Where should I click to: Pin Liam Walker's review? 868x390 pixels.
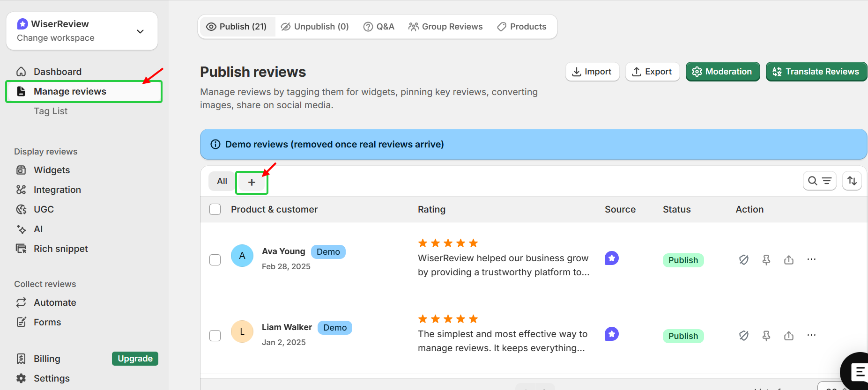coord(766,335)
